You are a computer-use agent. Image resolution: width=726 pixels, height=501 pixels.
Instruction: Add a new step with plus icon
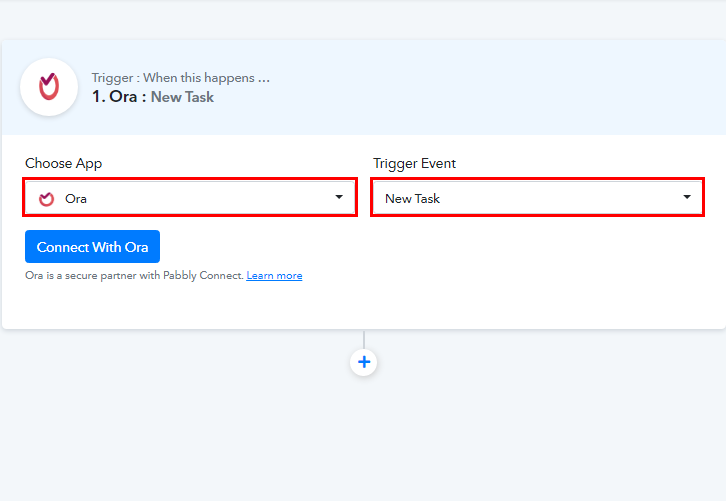(363, 362)
